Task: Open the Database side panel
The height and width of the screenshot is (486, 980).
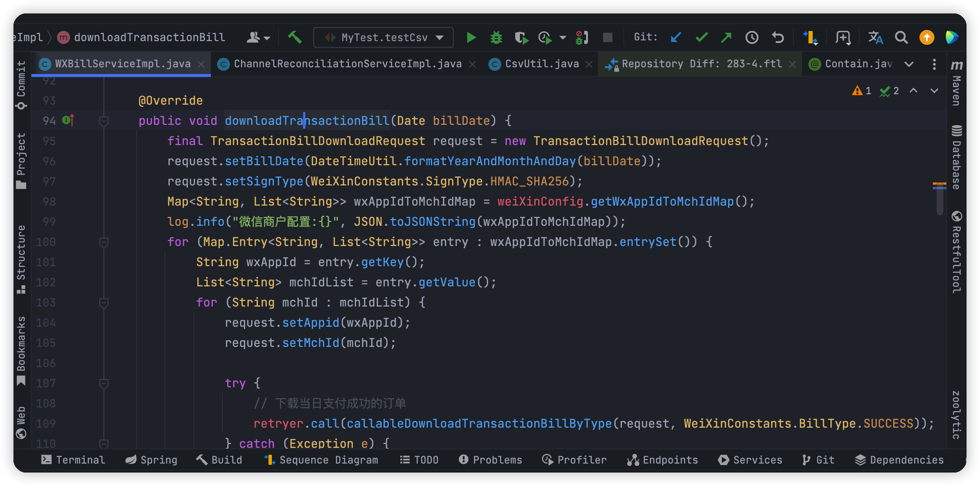Action: (956, 157)
